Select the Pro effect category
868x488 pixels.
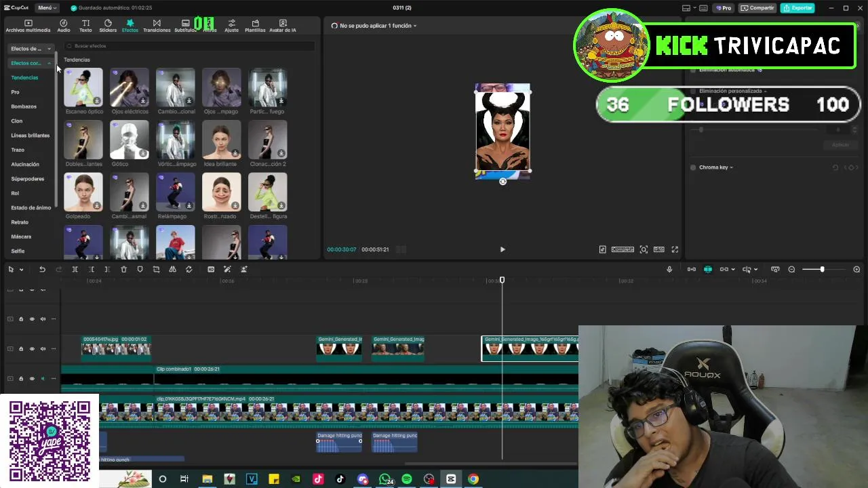pyautogui.click(x=15, y=91)
